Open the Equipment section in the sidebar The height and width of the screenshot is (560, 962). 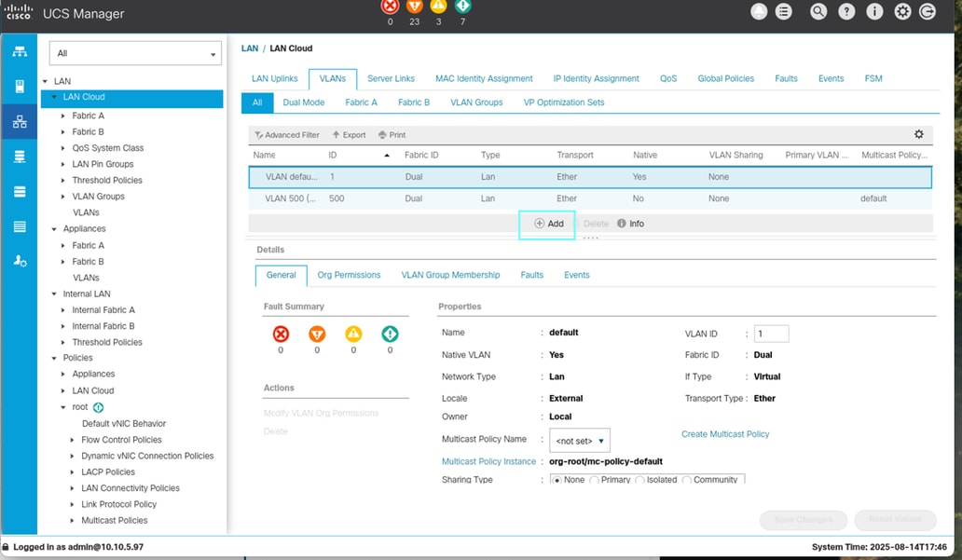tap(20, 51)
